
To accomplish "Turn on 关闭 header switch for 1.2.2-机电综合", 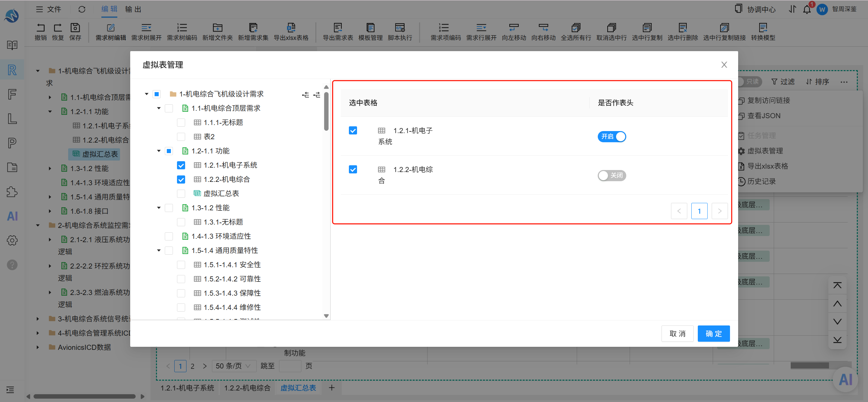I will pos(612,175).
